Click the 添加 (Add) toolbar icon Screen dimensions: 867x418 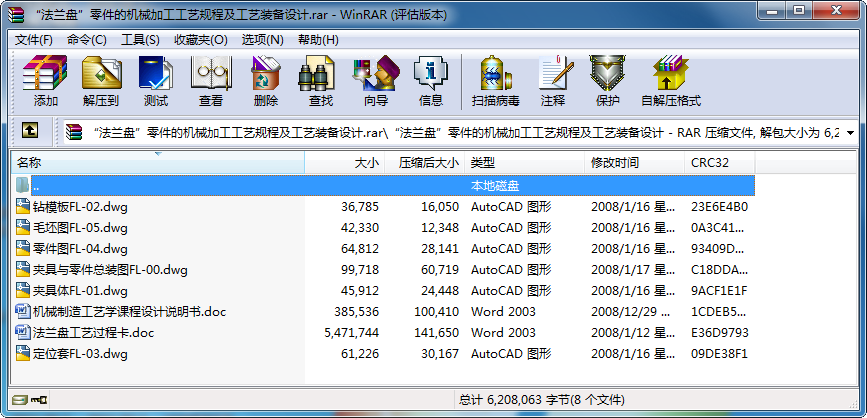click(x=45, y=73)
